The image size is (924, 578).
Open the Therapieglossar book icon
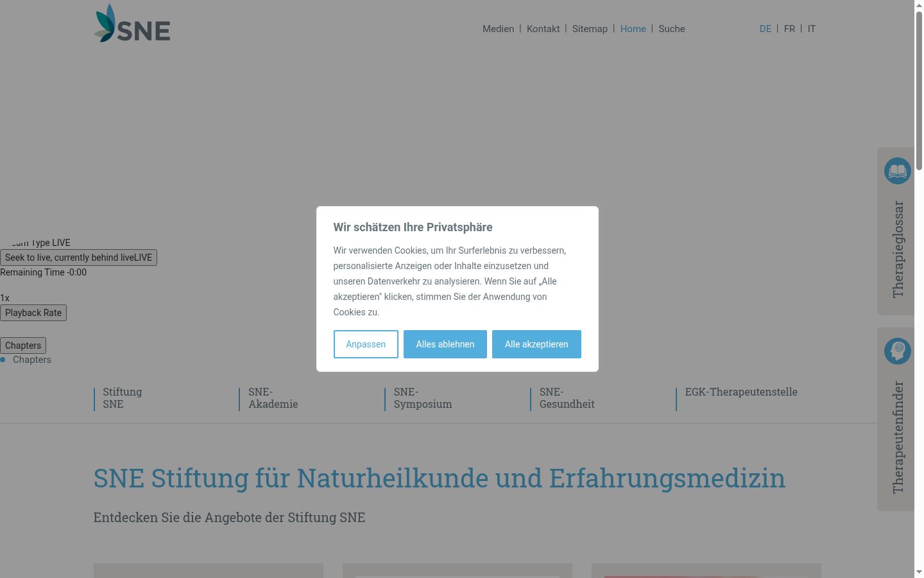coord(898,171)
